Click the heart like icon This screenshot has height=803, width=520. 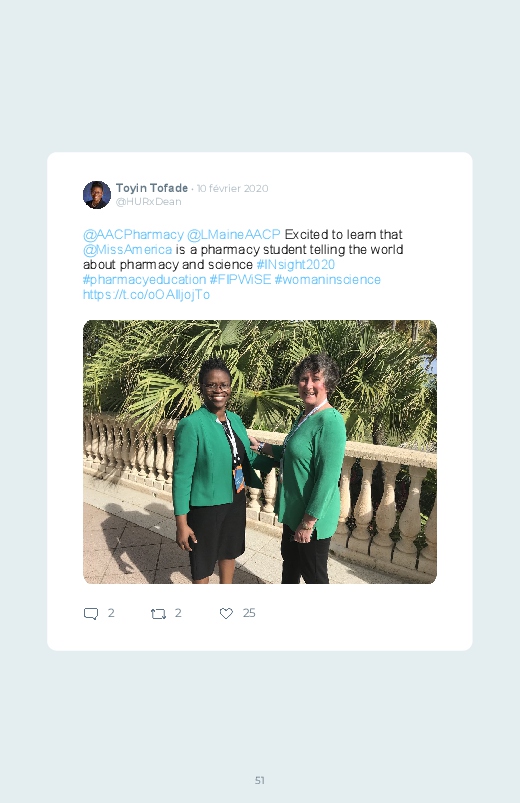pyautogui.click(x=226, y=614)
